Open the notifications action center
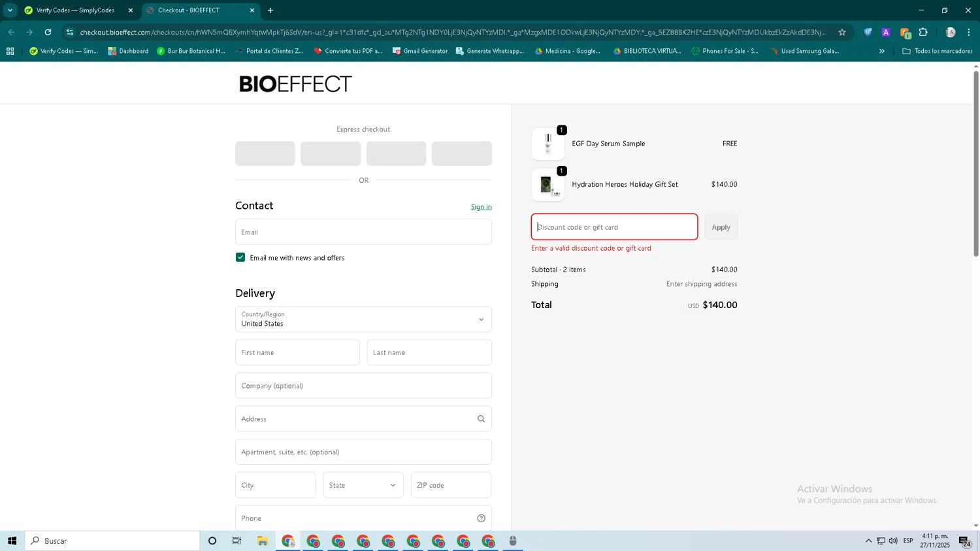The width and height of the screenshot is (980, 551). [x=964, y=541]
